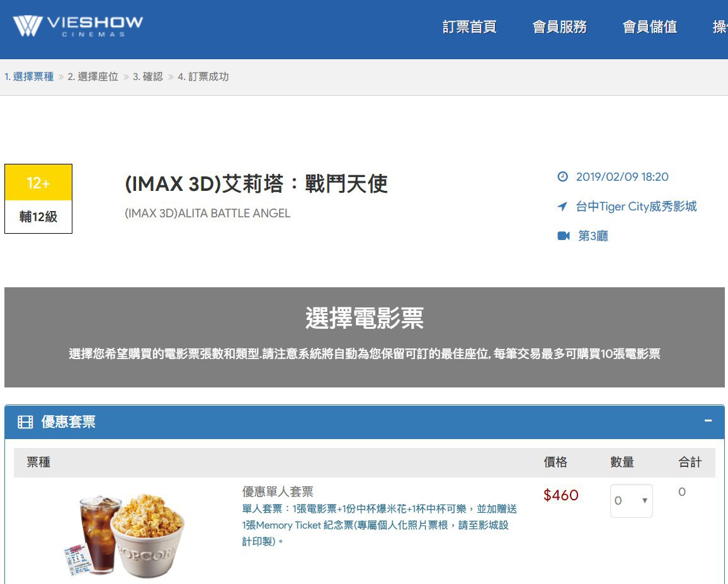
Task: Open the 數量 quantity dropdown
Action: (631, 501)
